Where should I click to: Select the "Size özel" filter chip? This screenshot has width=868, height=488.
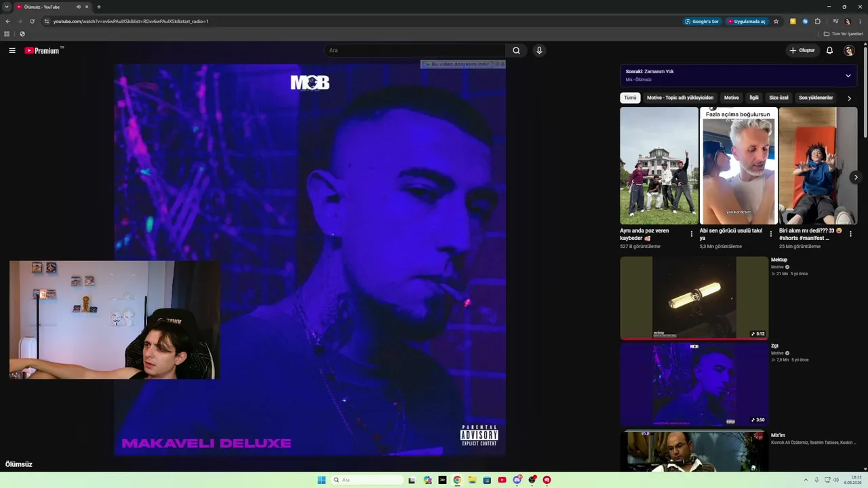click(x=778, y=98)
